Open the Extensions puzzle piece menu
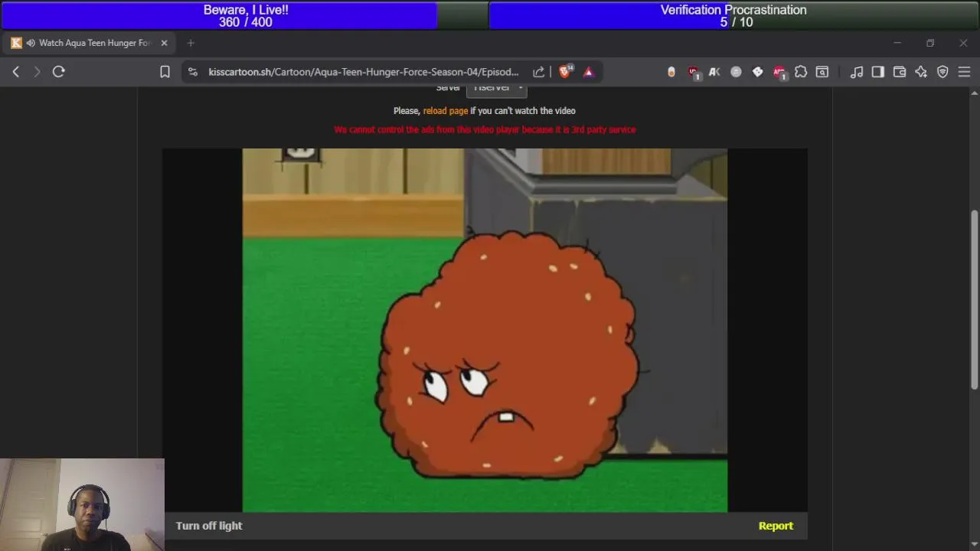This screenshot has height=551, width=980. click(x=801, y=72)
